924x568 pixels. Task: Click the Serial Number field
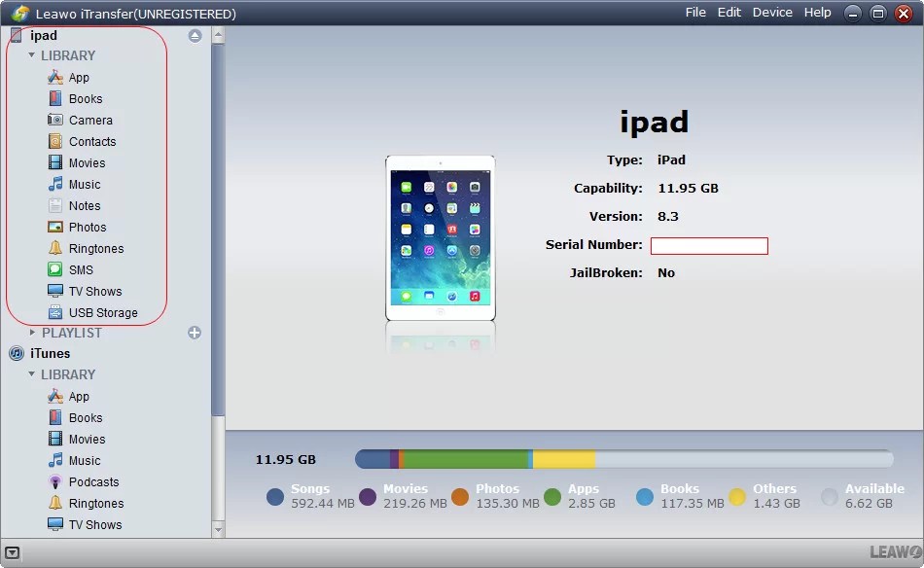709,246
